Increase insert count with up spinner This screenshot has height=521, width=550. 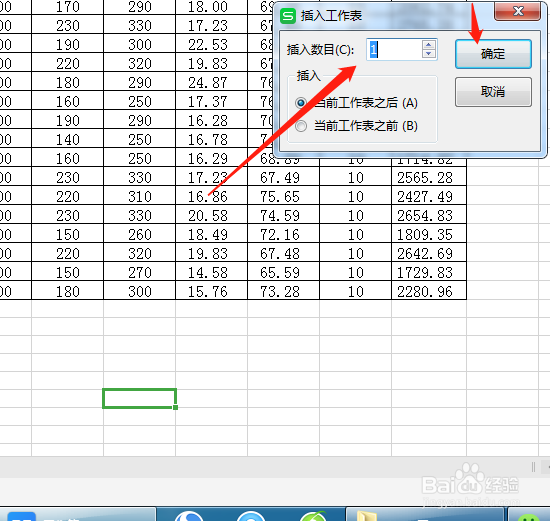[x=429, y=45]
